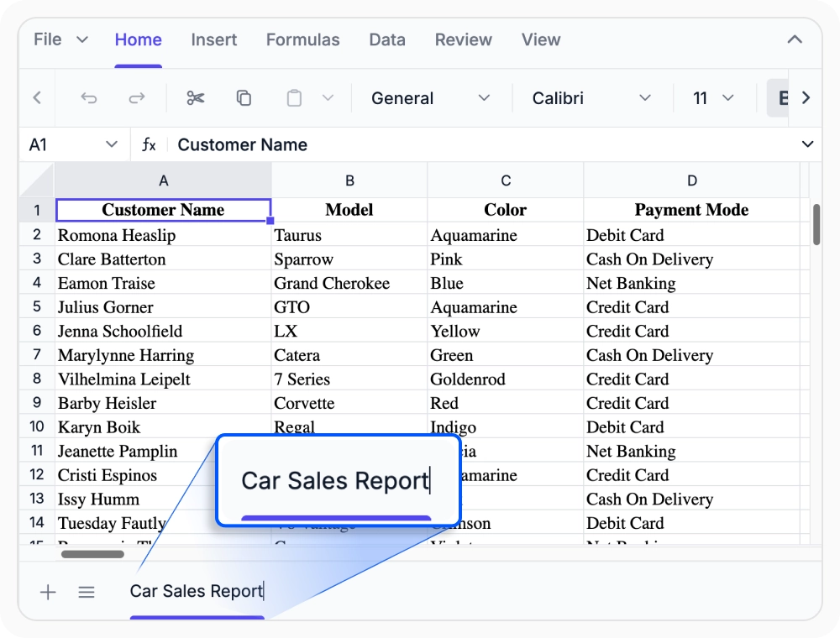Switch to the Insert tab
Image resolution: width=840 pixels, height=638 pixels.
[213, 39]
